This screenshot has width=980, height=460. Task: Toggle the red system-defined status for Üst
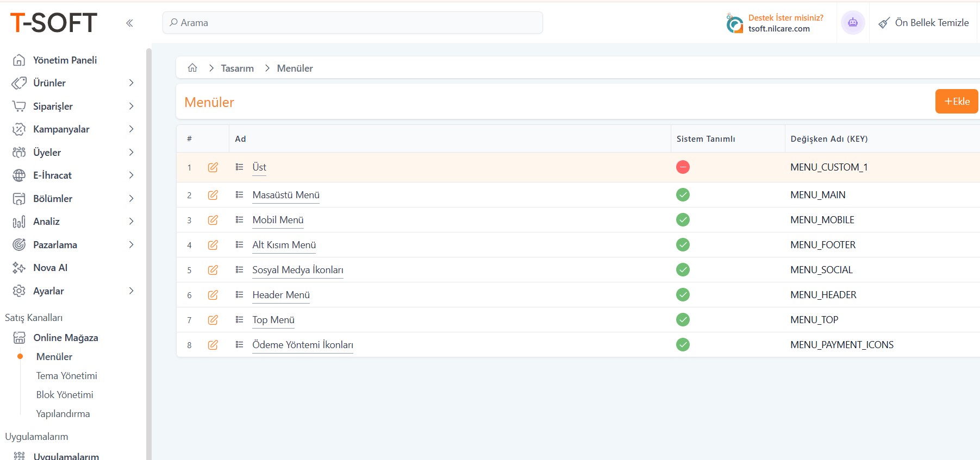683,167
